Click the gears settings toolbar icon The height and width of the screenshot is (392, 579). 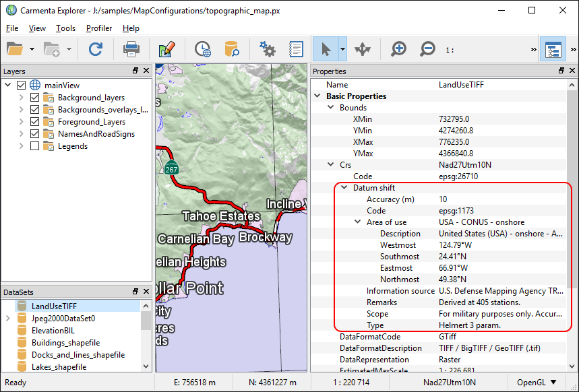coord(268,49)
